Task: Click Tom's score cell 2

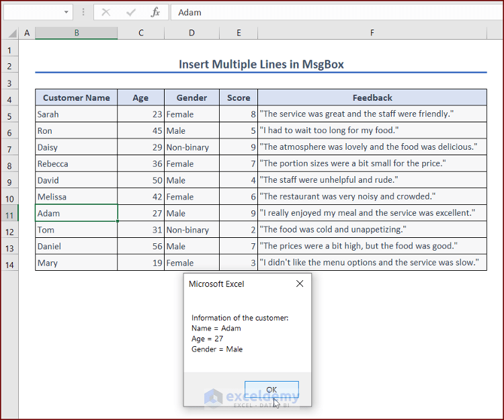Action: tap(239, 230)
